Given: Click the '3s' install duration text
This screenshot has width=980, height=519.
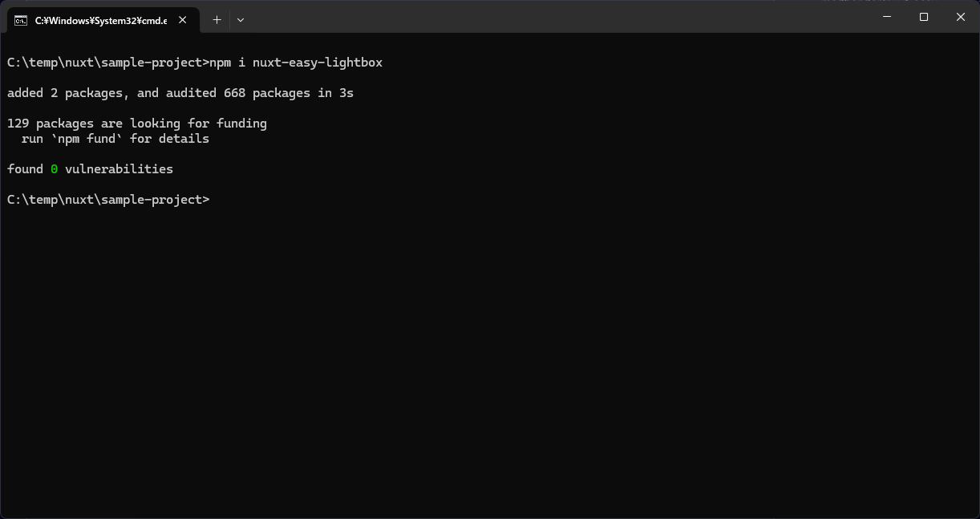Looking at the screenshot, I should [x=346, y=93].
